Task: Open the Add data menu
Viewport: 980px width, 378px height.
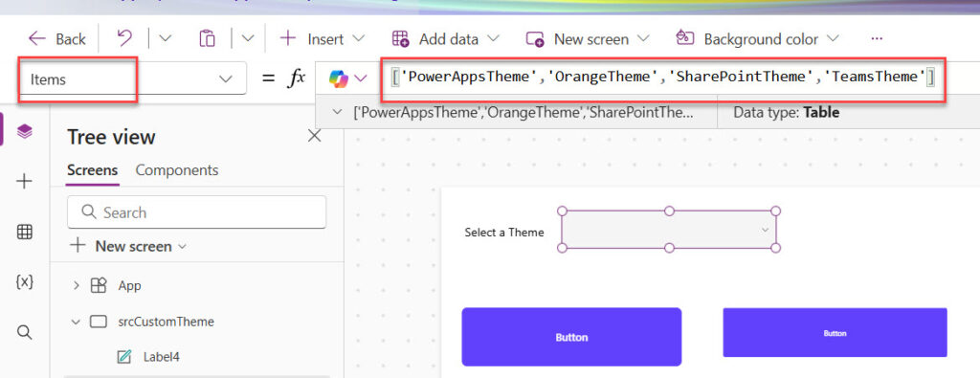Action: [x=445, y=38]
